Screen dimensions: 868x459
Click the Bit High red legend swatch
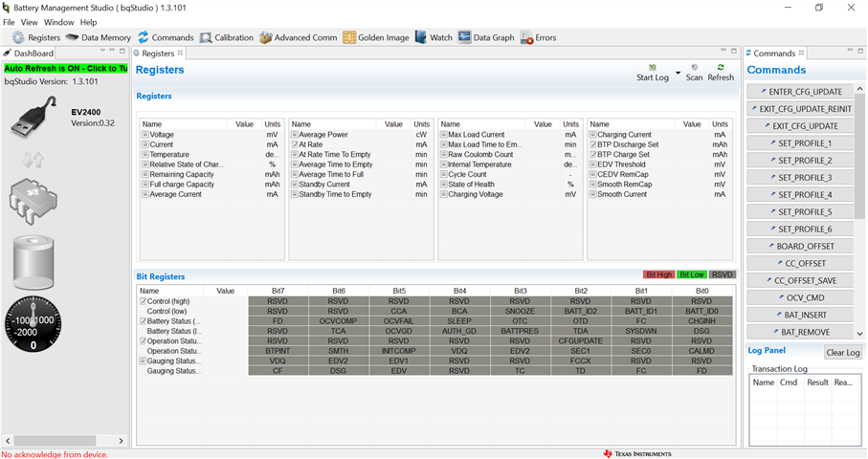pos(658,274)
